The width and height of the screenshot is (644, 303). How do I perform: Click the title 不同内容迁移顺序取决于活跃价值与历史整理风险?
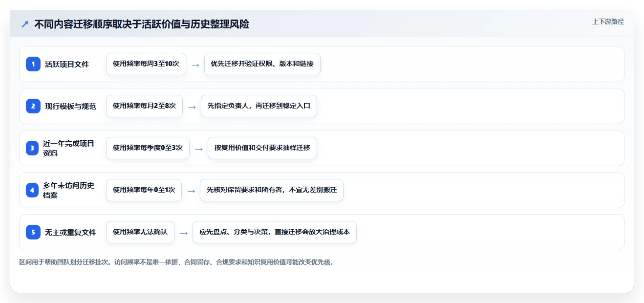142,24
